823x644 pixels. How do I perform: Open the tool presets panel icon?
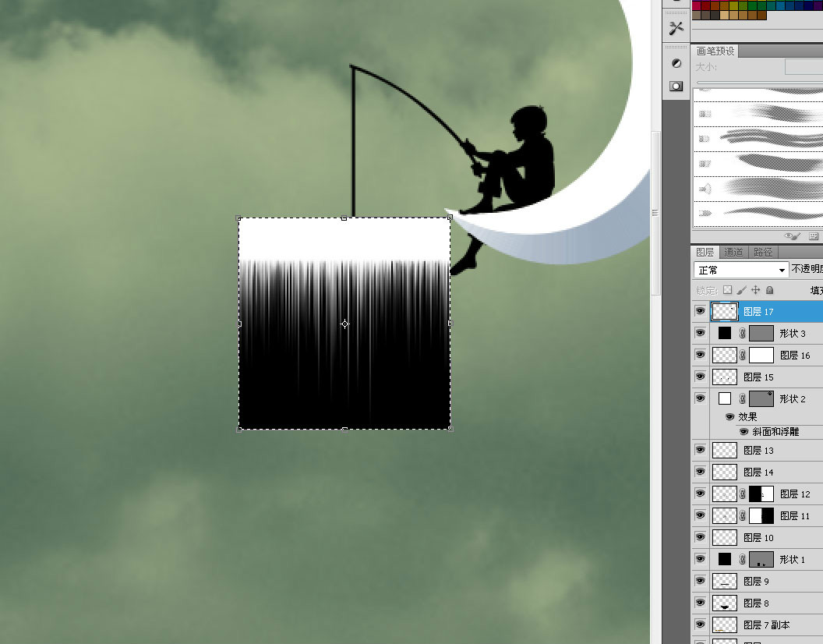point(676,28)
